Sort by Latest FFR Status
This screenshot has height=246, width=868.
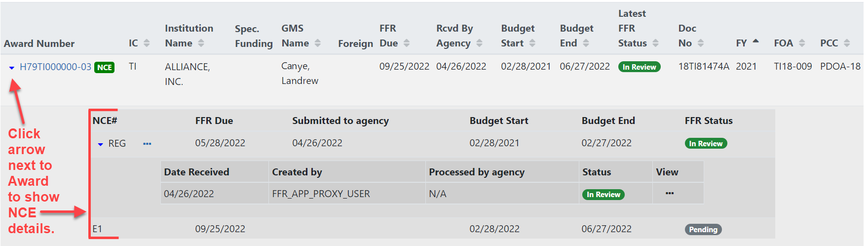tap(655, 43)
